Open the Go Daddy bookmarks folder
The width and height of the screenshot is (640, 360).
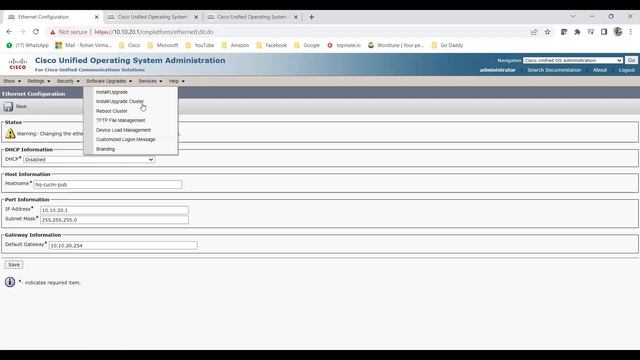tap(447, 45)
